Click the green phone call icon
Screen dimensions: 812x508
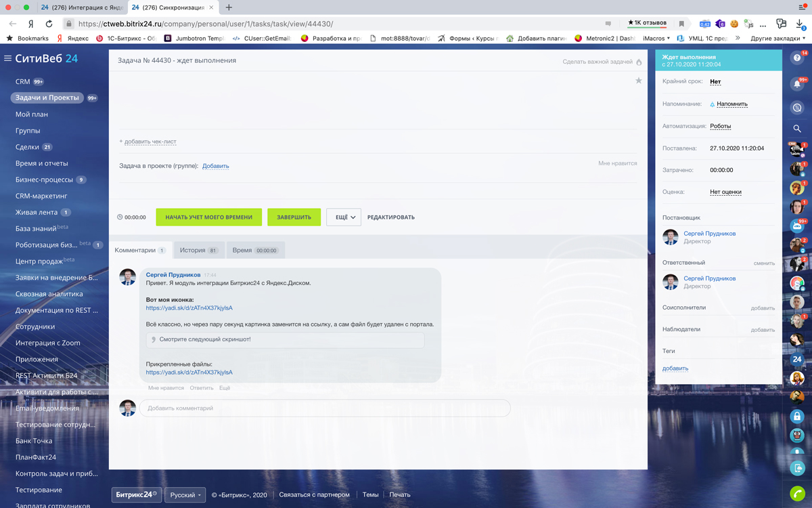tap(797, 494)
